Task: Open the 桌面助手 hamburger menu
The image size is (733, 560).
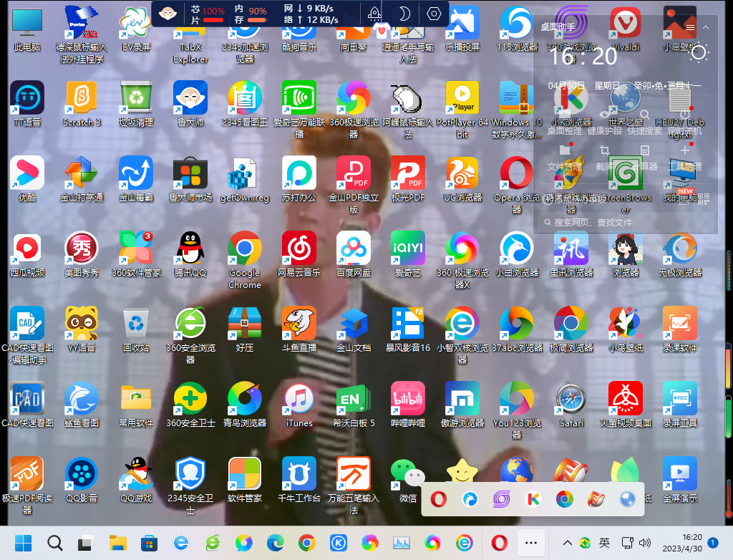Action: pyautogui.click(x=690, y=27)
